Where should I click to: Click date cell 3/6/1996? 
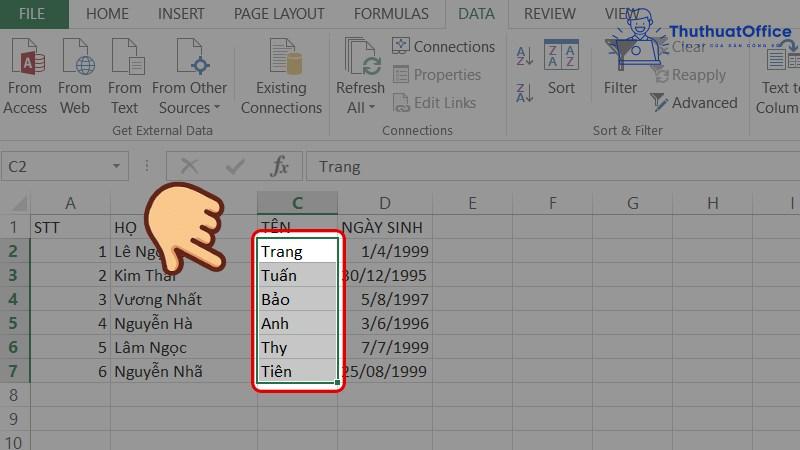[x=385, y=323]
